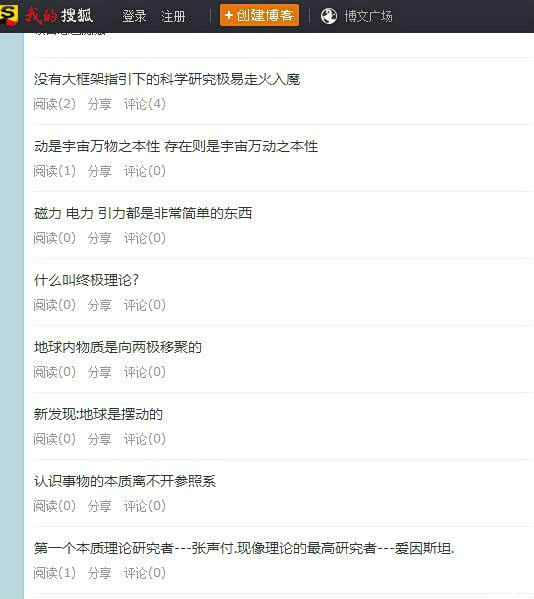Click 分享 under 什么叫终极理论 post
Screen dimensions: 534x599
pyautogui.click(x=99, y=305)
